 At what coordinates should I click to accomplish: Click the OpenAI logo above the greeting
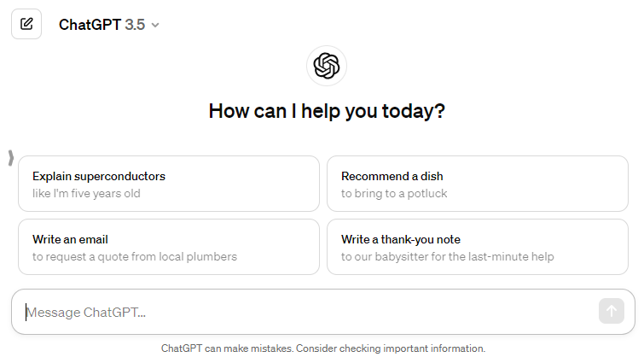(x=327, y=66)
